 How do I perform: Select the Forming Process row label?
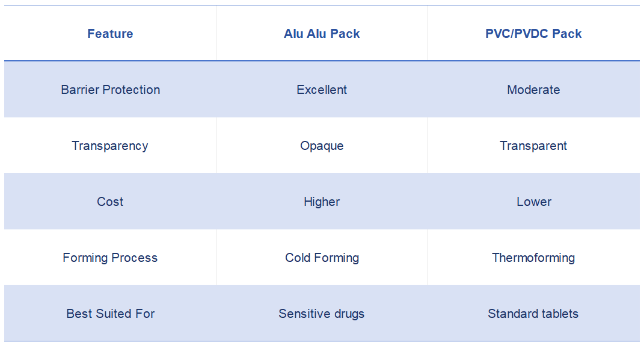[x=110, y=258]
